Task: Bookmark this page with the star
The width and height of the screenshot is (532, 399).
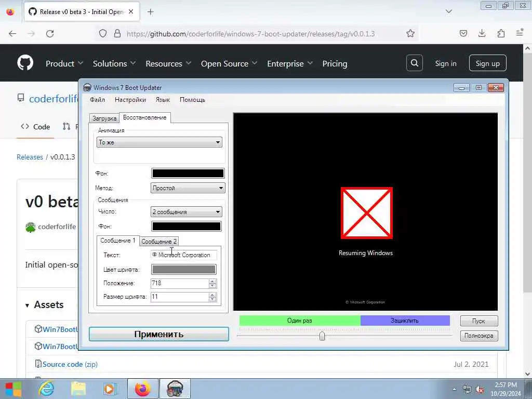Action: tap(410, 33)
